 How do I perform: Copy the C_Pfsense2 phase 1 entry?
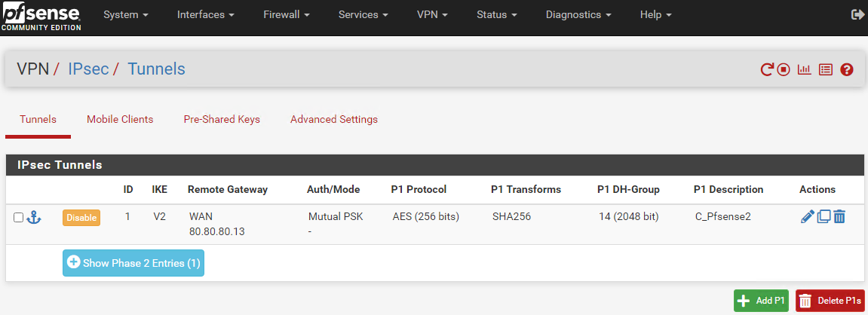pos(824,217)
